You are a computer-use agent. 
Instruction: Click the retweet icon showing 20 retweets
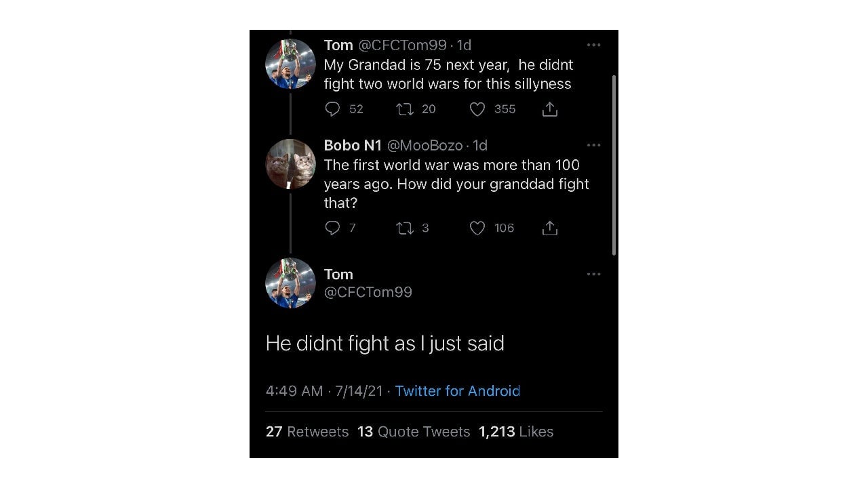point(405,109)
